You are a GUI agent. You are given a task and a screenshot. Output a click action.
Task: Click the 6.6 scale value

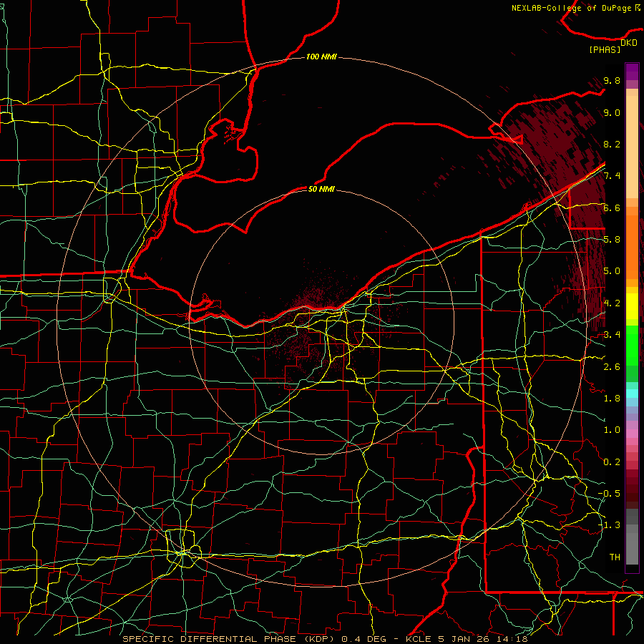(612, 208)
